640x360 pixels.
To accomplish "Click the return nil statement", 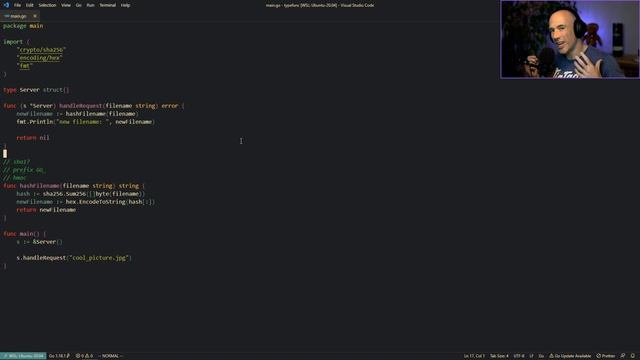I will [x=33, y=138].
